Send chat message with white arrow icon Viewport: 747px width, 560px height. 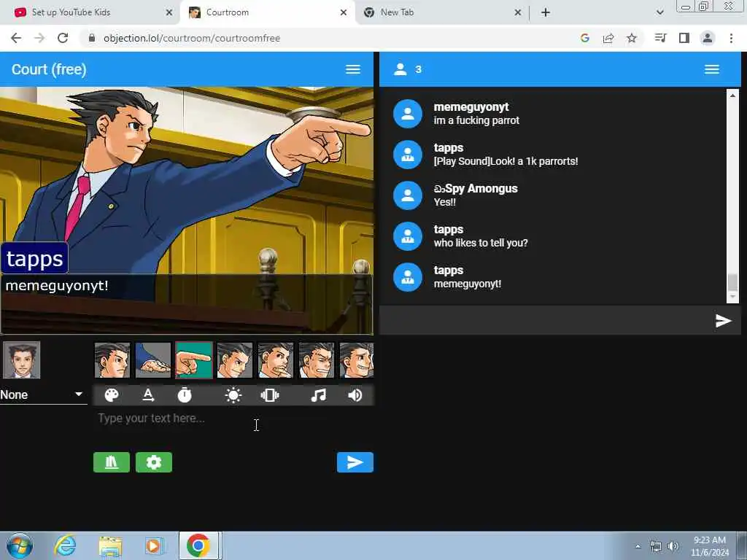[x=723, y=321]
